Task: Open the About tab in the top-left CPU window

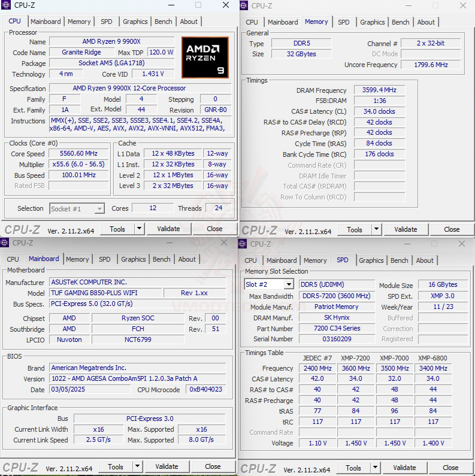Action: pyautogui.click(x=189, y=22)
